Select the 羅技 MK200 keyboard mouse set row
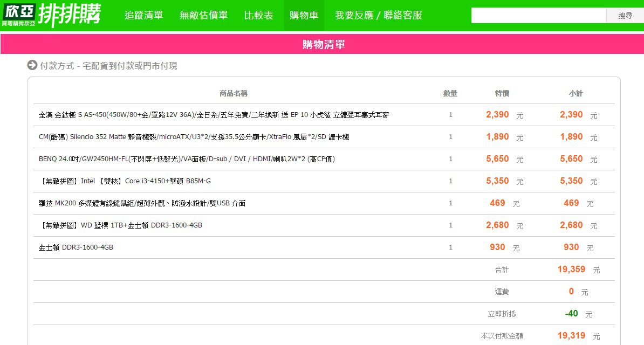 (324, 203)
